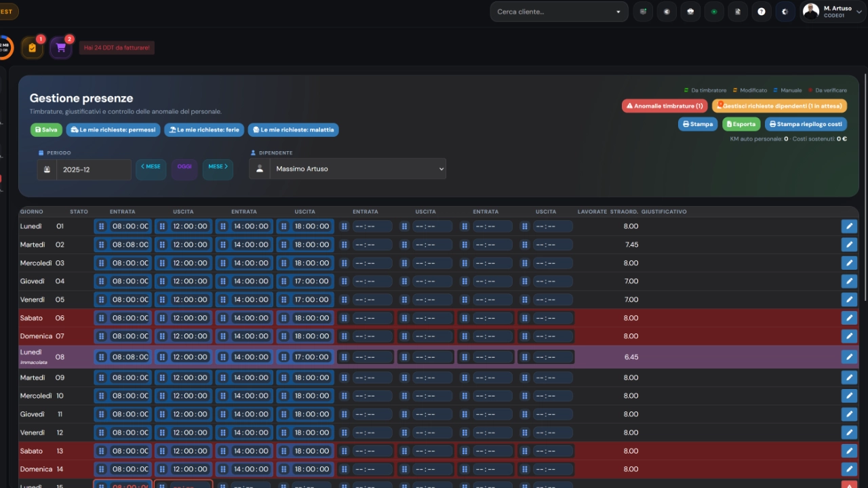Click the Hai 24 DDT da fatturare alert
This screenshot has height=488, width=868.
pos(117,47)
